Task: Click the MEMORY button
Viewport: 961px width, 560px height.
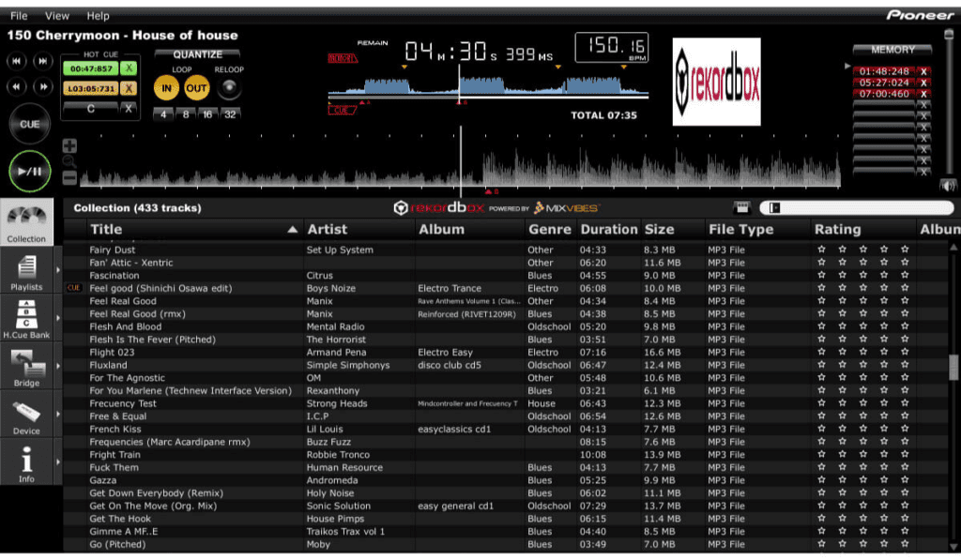Action: (892, 50)
